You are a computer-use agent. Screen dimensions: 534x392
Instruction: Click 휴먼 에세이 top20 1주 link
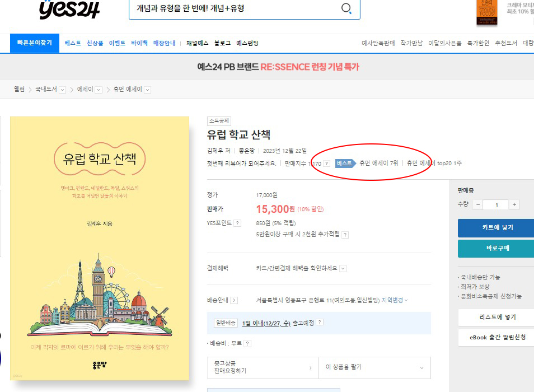point(434,164)
